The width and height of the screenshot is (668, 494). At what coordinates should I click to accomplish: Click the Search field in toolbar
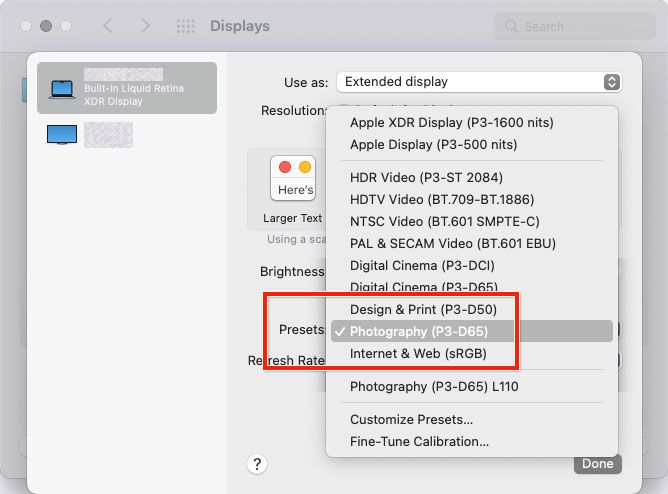(x=575, y=26)
